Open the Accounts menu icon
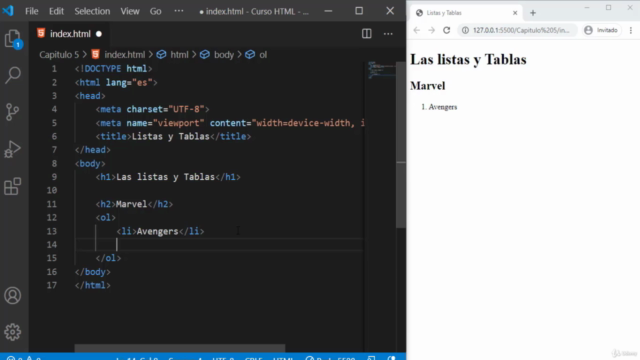 pos(13,296)
